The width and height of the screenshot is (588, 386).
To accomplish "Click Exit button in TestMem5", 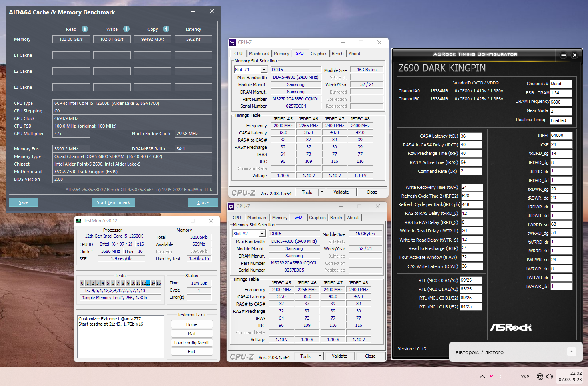I will (x=192, y=352).
